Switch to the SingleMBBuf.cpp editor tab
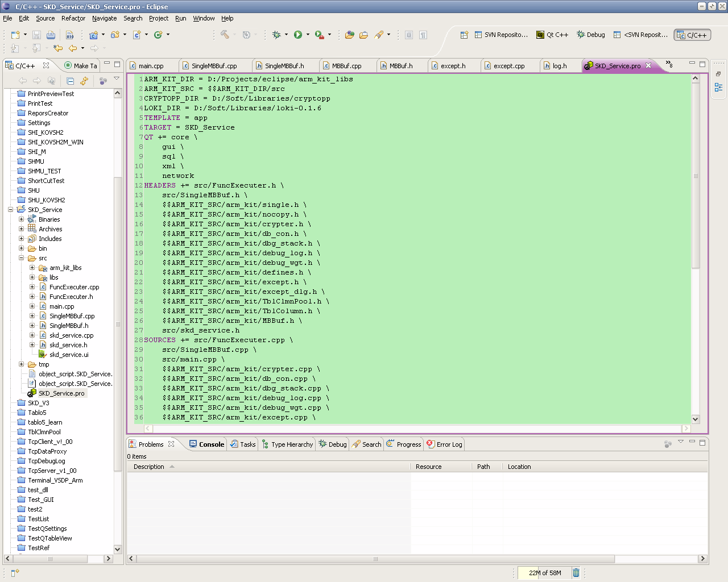The image size is (728, 582). pos(214,66)
